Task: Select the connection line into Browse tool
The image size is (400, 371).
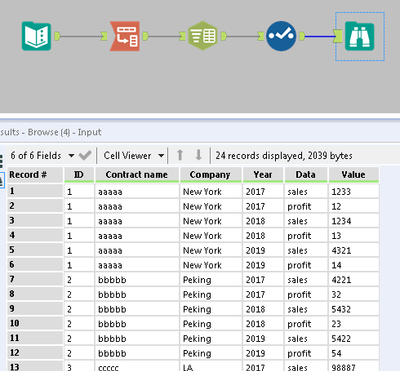Action: click(x=319, y=36)
